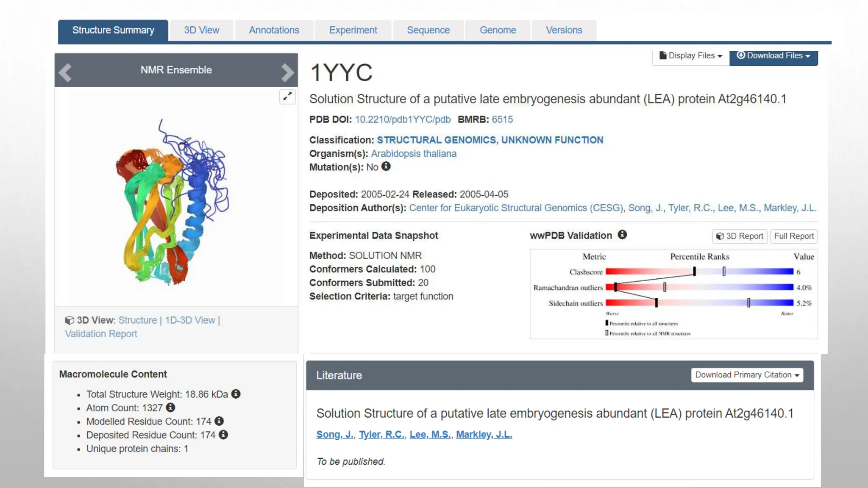The image size is (868, 488).
Task: Open the Display Files dropdown
Action: coord(691,56)
